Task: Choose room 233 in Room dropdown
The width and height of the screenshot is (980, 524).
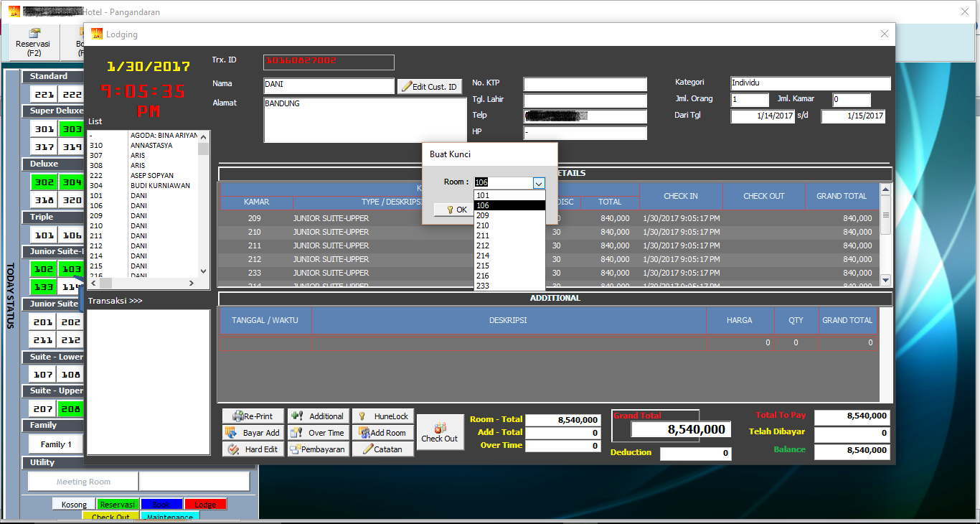Action: pos(483,286)
